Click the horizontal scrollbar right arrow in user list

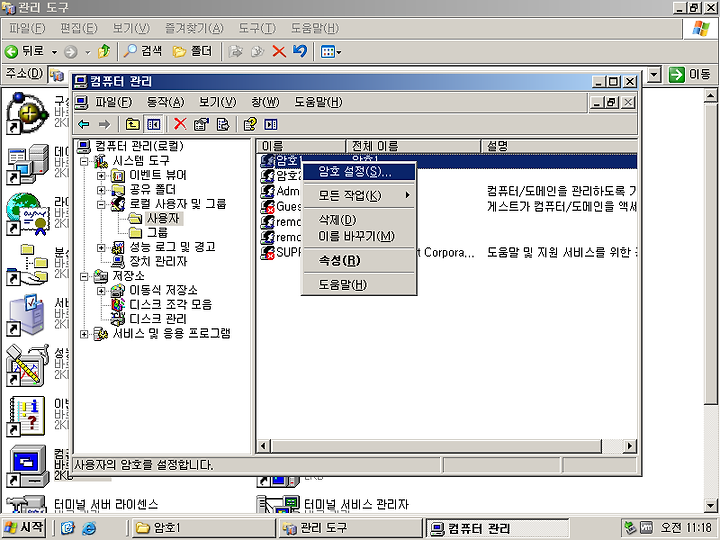[x=630, y=445]
